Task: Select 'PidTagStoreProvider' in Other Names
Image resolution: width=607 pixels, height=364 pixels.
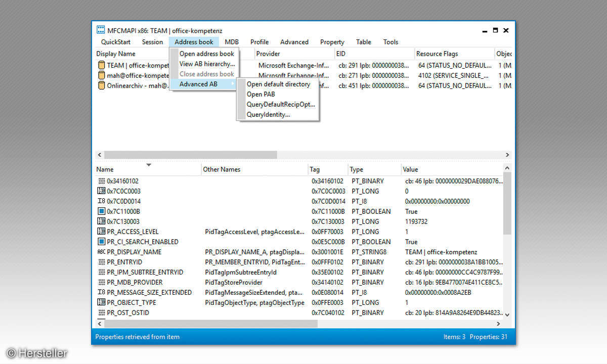Action: pyautogui.click(x=234, y=282)
